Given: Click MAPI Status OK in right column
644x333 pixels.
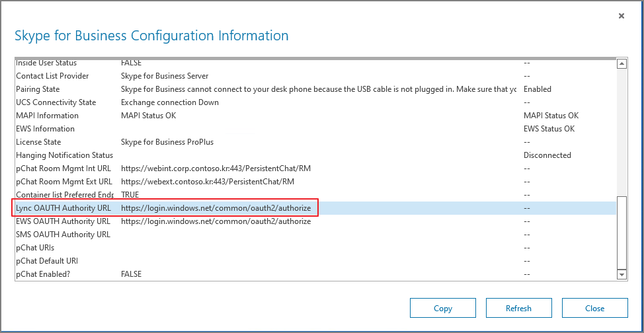Looking at the screenshot, I should (551, 116).
